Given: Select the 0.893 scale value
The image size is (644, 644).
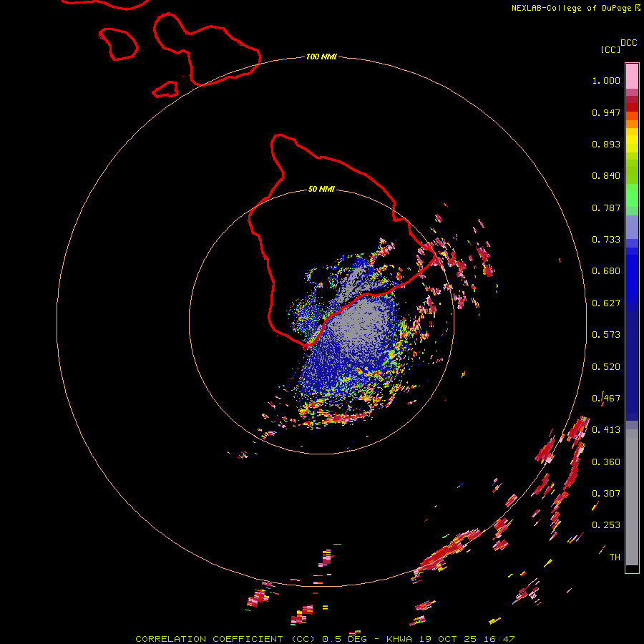Looking at the screenshot, I should pos(606,144).
